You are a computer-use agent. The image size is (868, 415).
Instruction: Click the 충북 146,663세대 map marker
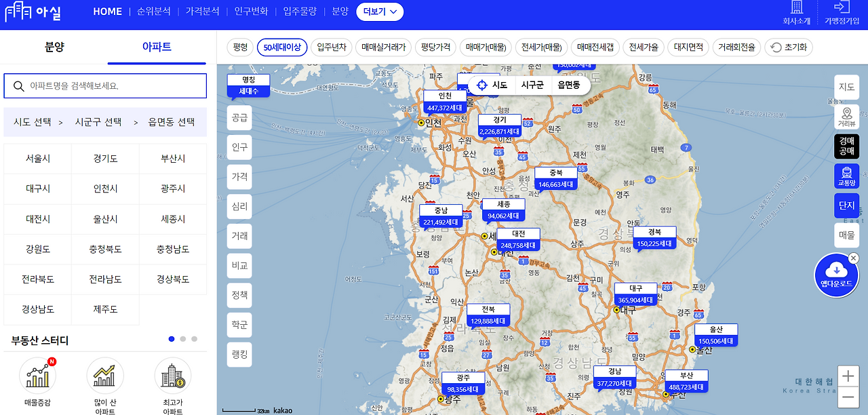click(x=556, y=178)
